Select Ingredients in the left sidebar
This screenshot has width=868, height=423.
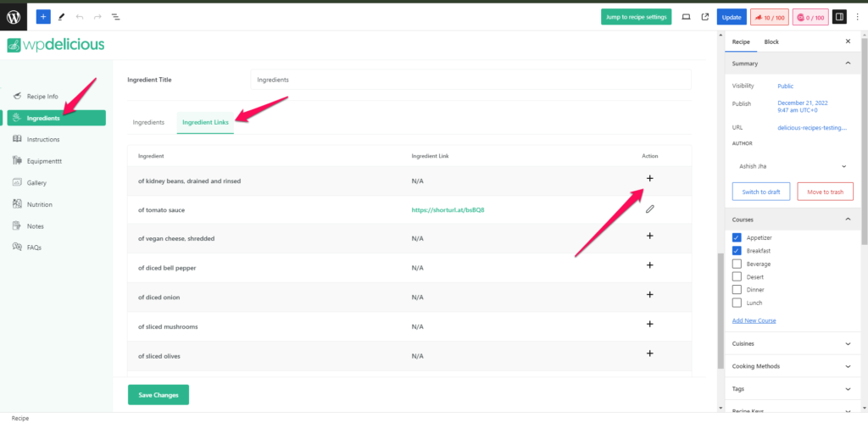point(57,118)
